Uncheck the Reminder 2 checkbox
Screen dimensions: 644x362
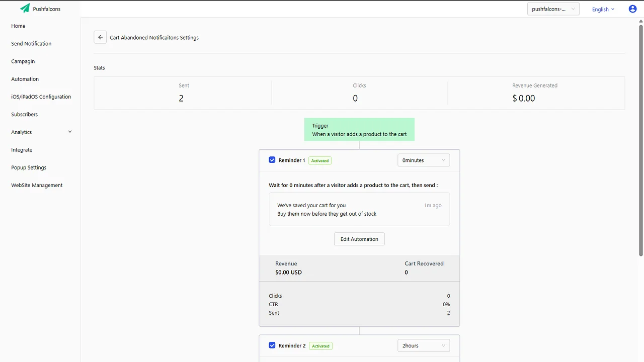pos(272,345)
